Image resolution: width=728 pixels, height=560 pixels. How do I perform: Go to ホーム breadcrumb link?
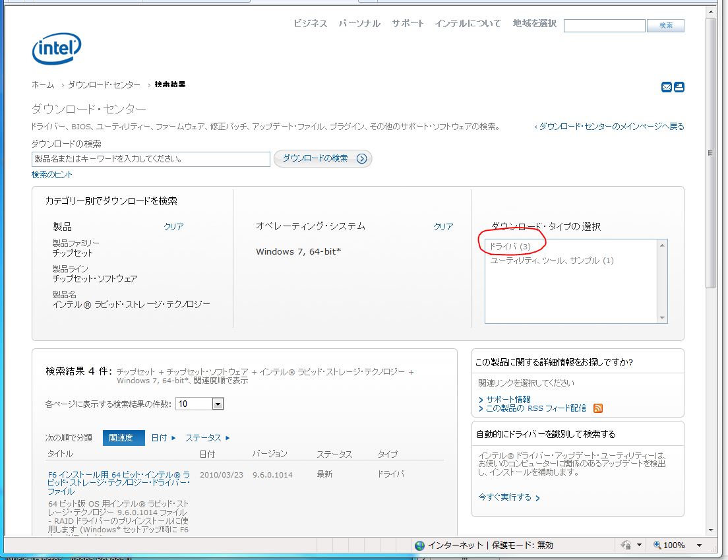point(43,84)
